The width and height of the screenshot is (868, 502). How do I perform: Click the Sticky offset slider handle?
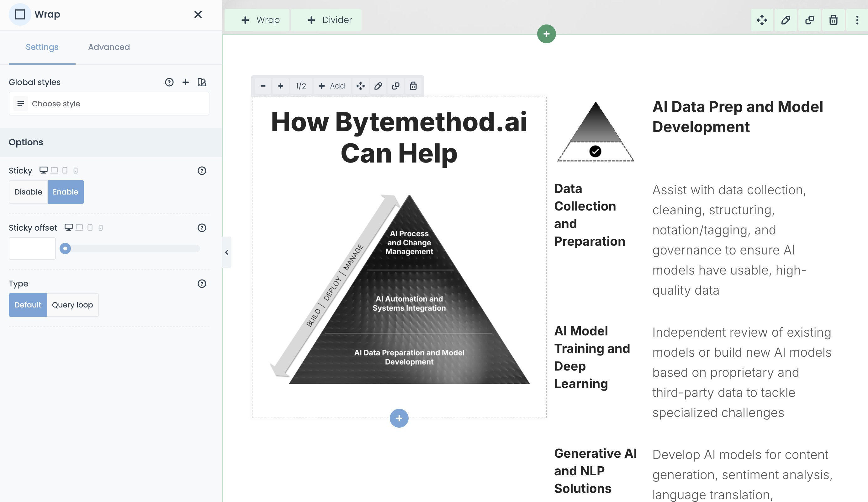pyautogui.click(x=65, y=248)
